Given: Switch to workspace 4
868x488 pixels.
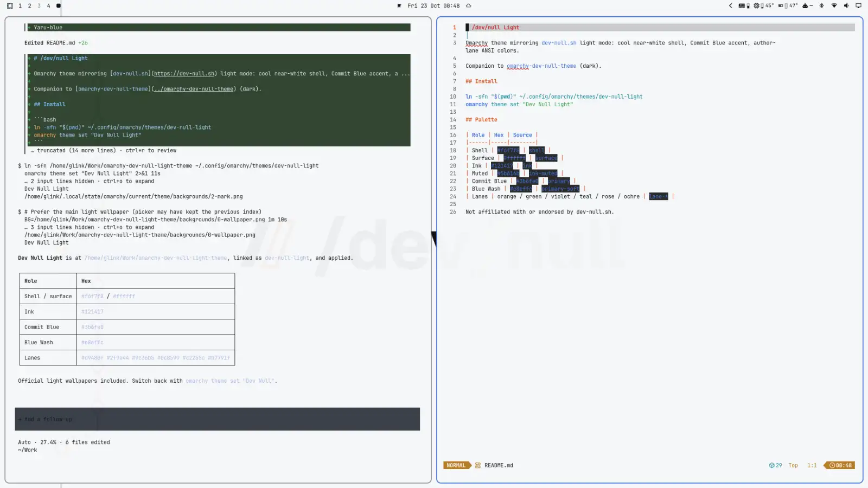Looking at the screenshot, I should click(x=48, y=5).
